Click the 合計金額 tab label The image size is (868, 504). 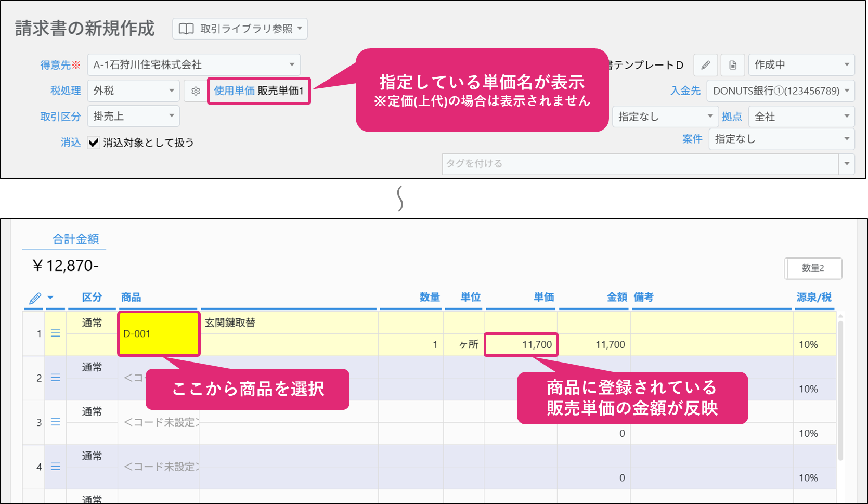click(x=75, y=239)
